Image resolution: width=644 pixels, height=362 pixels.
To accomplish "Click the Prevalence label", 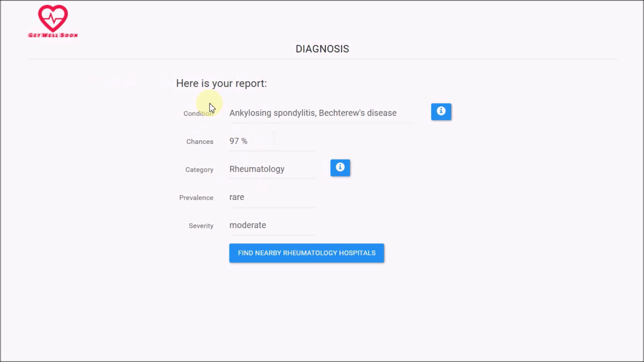I will coord(196,198).
